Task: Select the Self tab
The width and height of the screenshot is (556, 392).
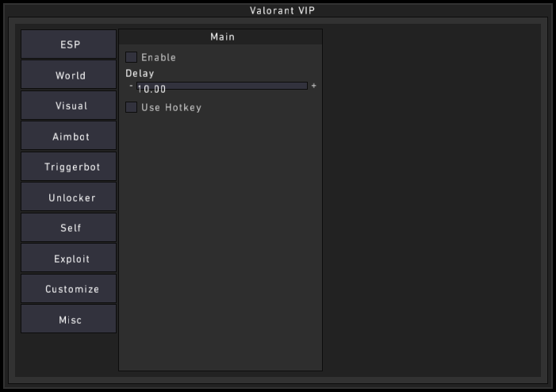Action: click(x=69, y=228)
